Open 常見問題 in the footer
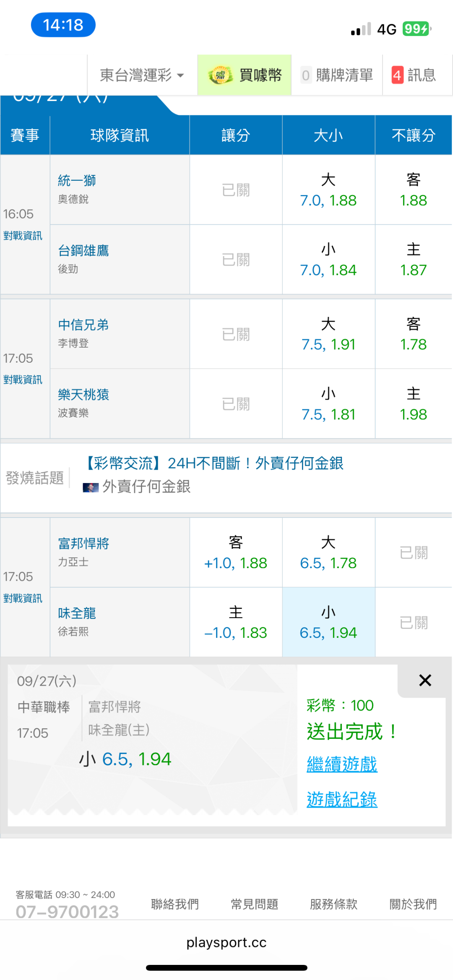This screenshot has height=980, width=453. coord(255,904)
